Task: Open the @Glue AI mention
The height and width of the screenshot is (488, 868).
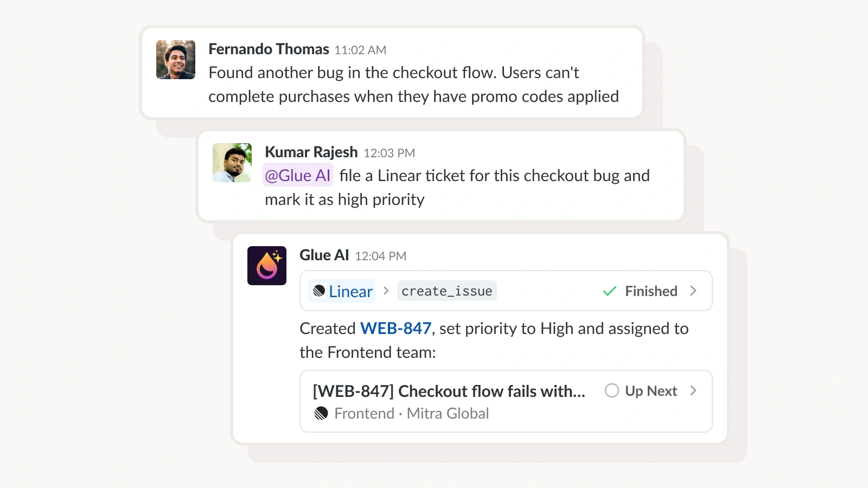Action: [298, 175]
